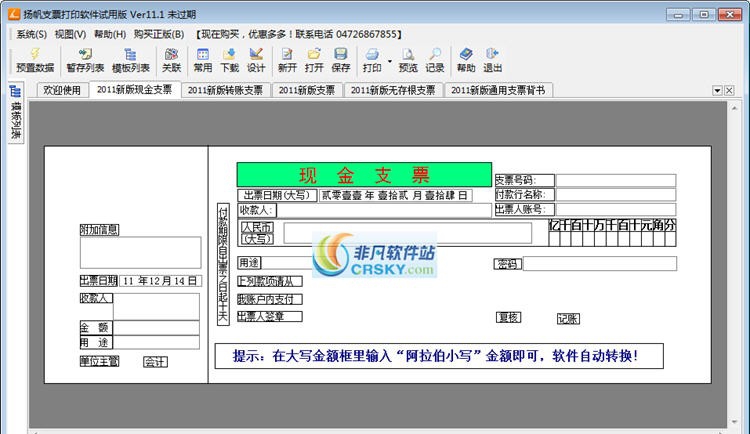Screen dimensions: 750x434
Task: Click the 亿千百十万千百十元角分 amount grid
Action: (612, 233)
